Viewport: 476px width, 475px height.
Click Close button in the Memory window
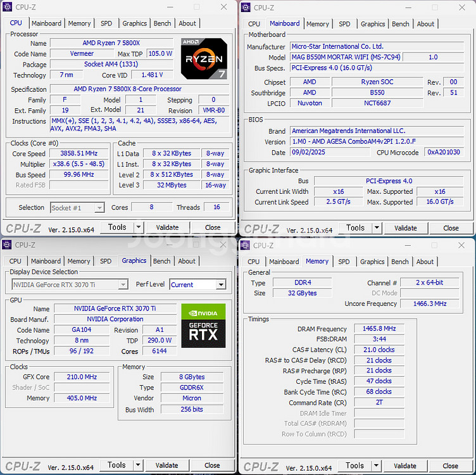pos(450,466)
